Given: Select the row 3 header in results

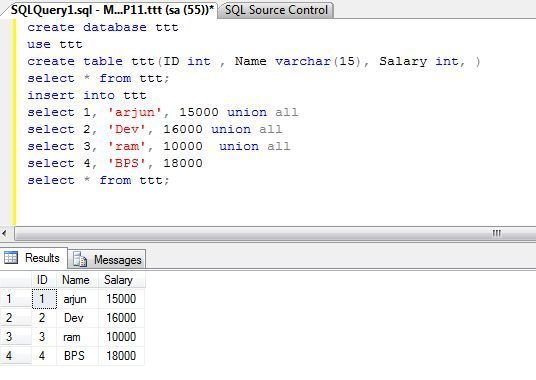Looking at the screenshot, I should [x=15, y=337].
